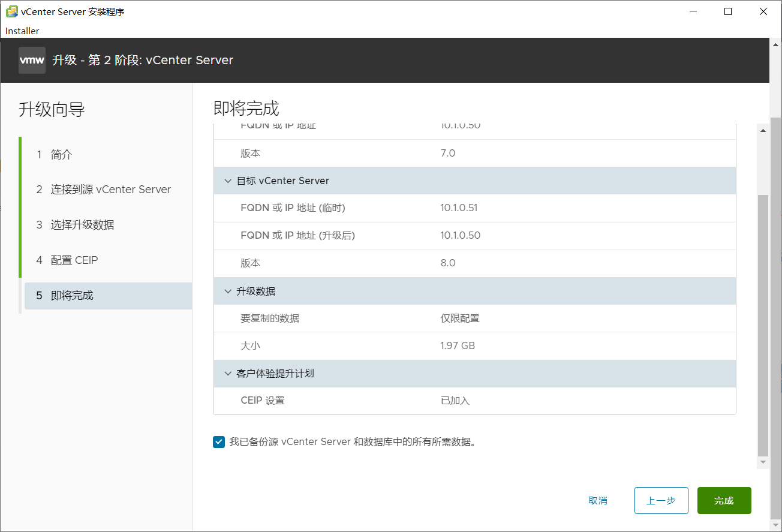Click the scrollbar up arrow
Screen dimensions: 782x532
[x=763, y=130]
